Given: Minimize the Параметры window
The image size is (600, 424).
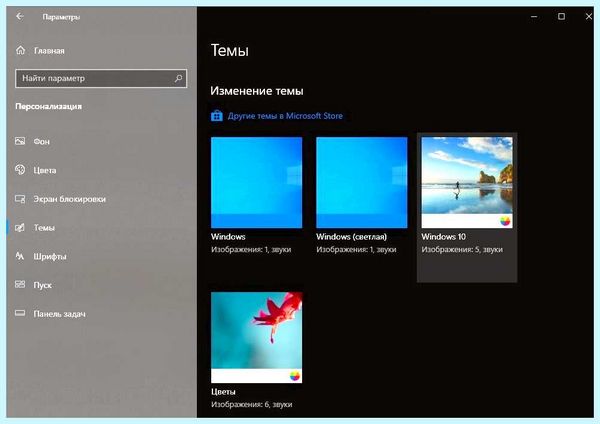Looking at the screenshot, I should pos(534,16).
